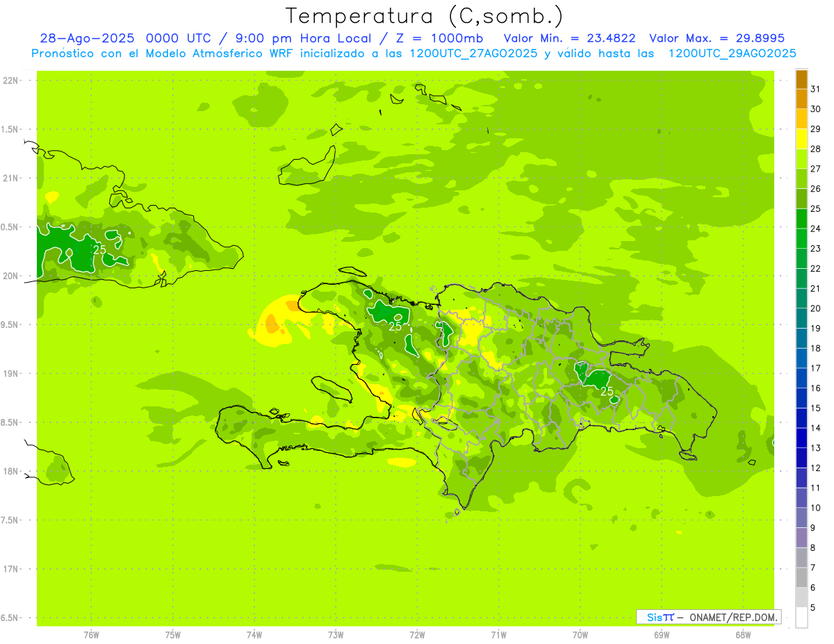Select the "20N" latitude axis label
The image size is (834, 644).
[x=12, y=276]
